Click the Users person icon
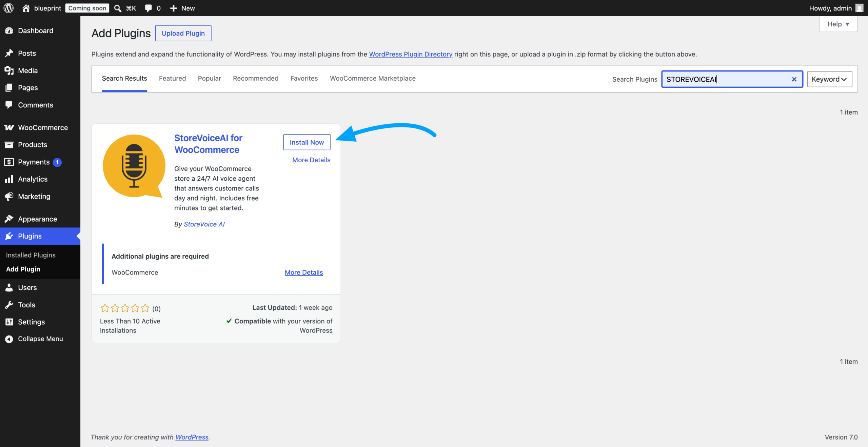Viewport: 868px width, 447px height. click(x=9, y=287)
